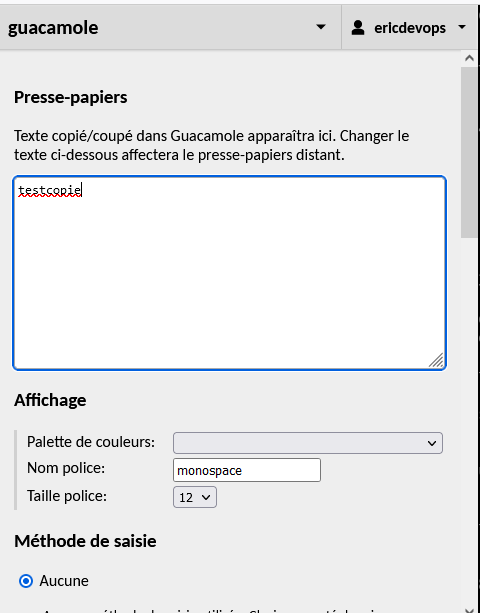Click the text area resize grip
The image size is (480, 613).
[x=436, y=360]
